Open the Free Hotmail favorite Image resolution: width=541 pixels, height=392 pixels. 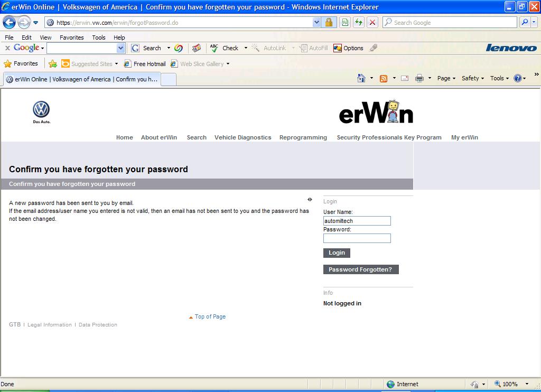click(x=145, y=64)
